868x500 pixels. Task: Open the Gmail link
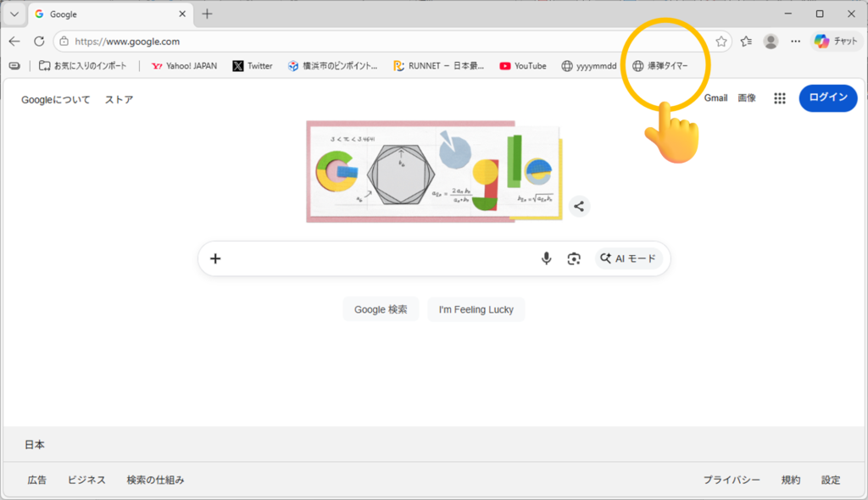pos(715,98)
